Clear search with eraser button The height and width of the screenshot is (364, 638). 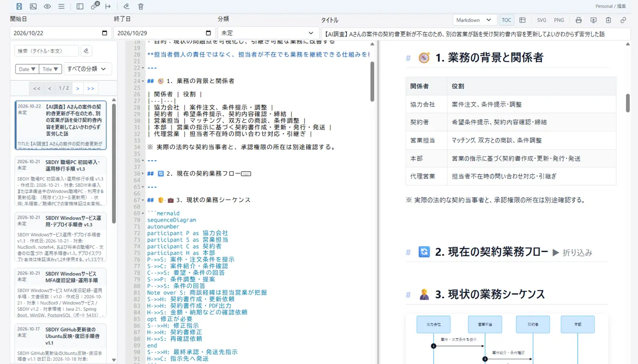(x=86, y=51)
